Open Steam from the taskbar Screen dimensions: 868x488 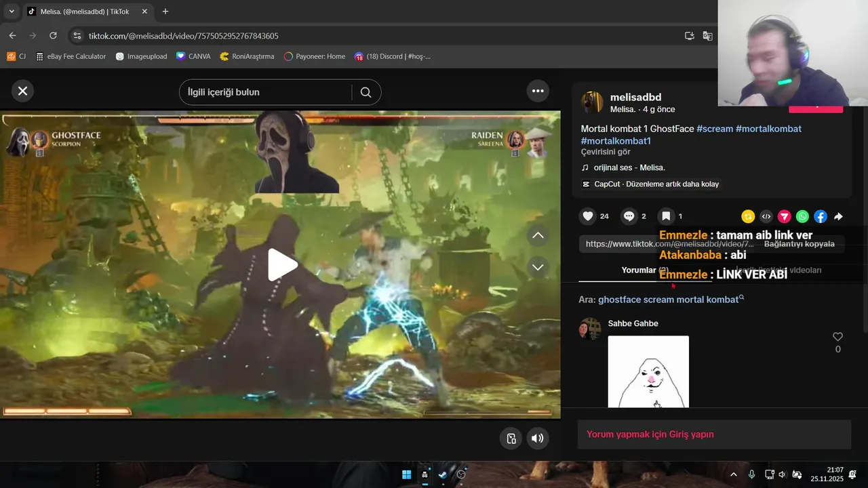(443, 474)
